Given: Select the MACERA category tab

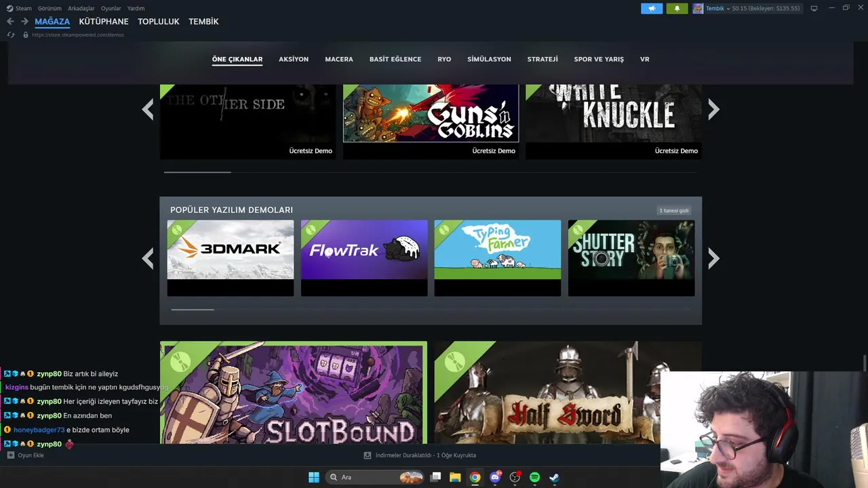Looking at the screenshot, I should pos(339,60).
